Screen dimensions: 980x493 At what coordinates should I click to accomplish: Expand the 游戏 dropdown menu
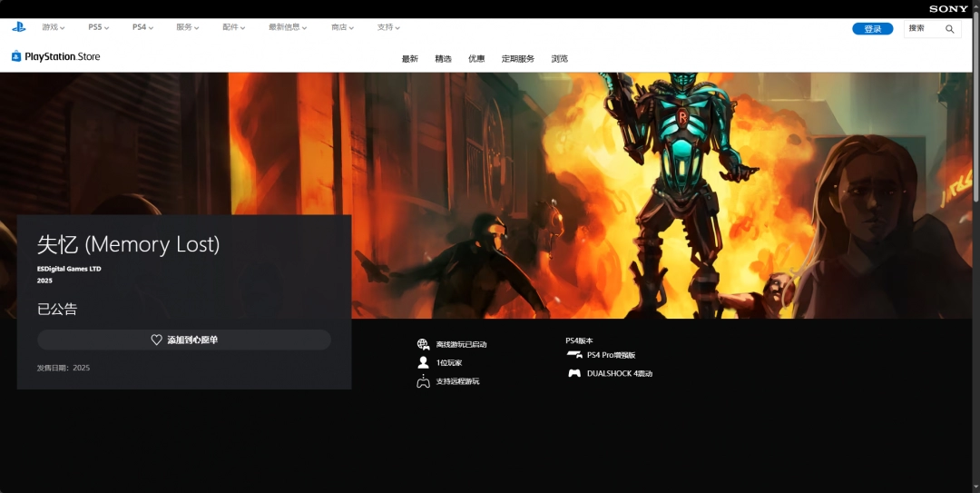(x=54, y=27)
